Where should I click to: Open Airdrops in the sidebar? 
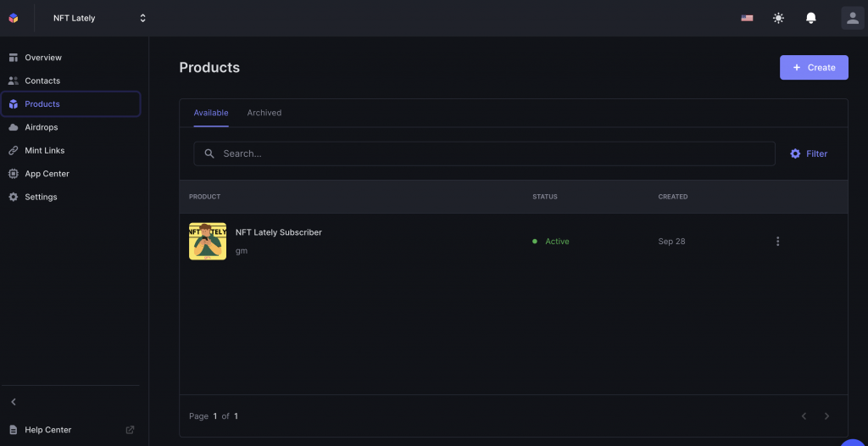71,127
